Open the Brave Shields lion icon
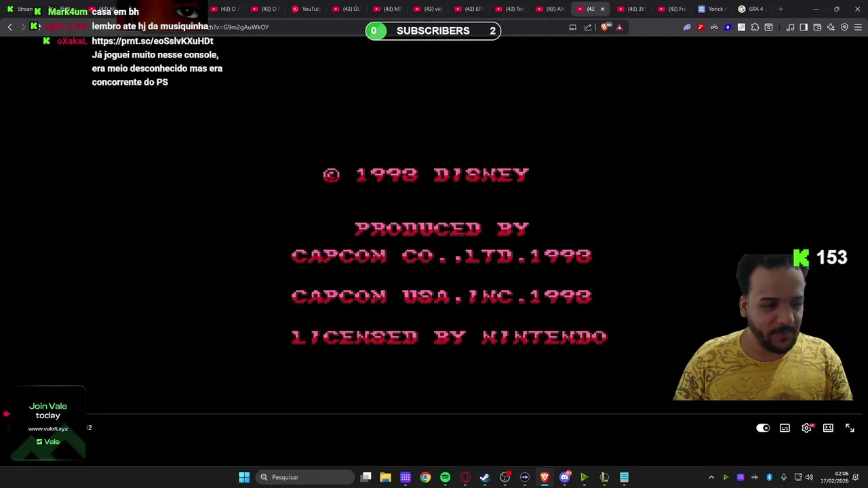The image size is (868, 488). (x=605, y=27)
